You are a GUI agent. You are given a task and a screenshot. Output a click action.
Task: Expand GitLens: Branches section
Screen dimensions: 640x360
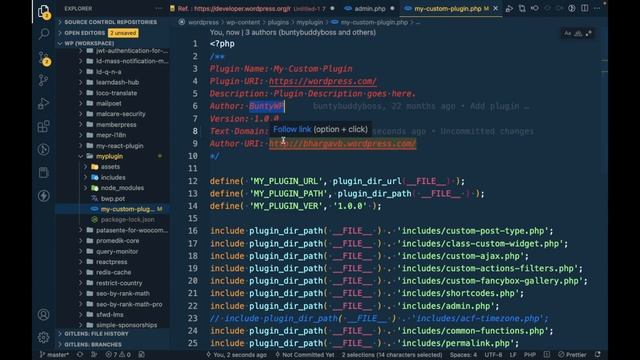click(93, 344)
